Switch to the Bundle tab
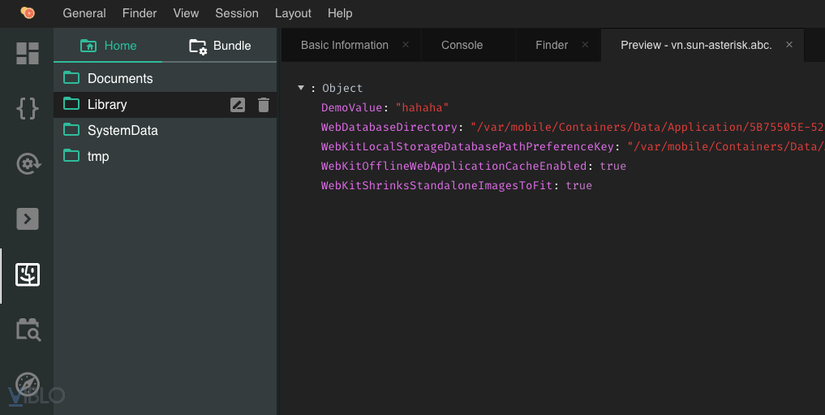Viewport: 825px width, 415px height. pyautogui.click(x=220, y=46)
